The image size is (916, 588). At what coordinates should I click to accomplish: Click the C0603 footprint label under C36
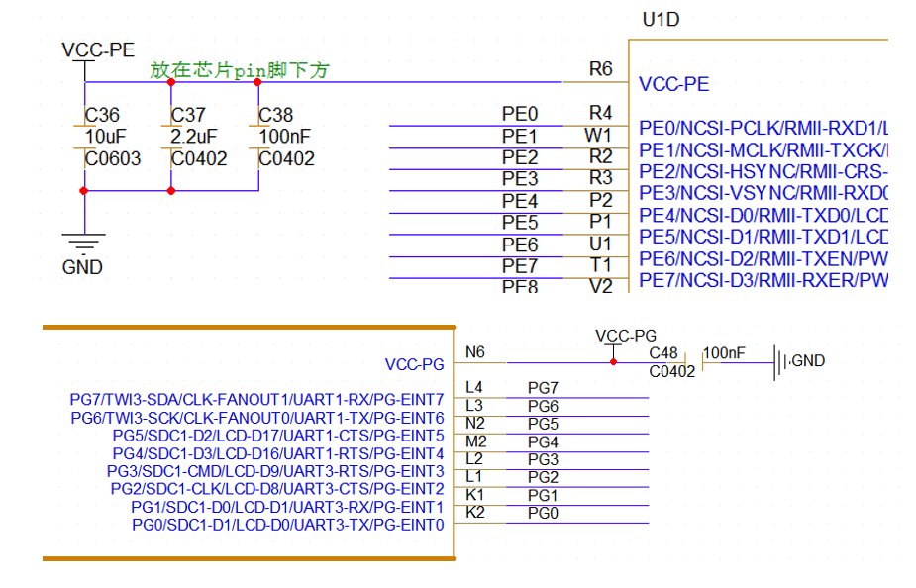[113, 159]
